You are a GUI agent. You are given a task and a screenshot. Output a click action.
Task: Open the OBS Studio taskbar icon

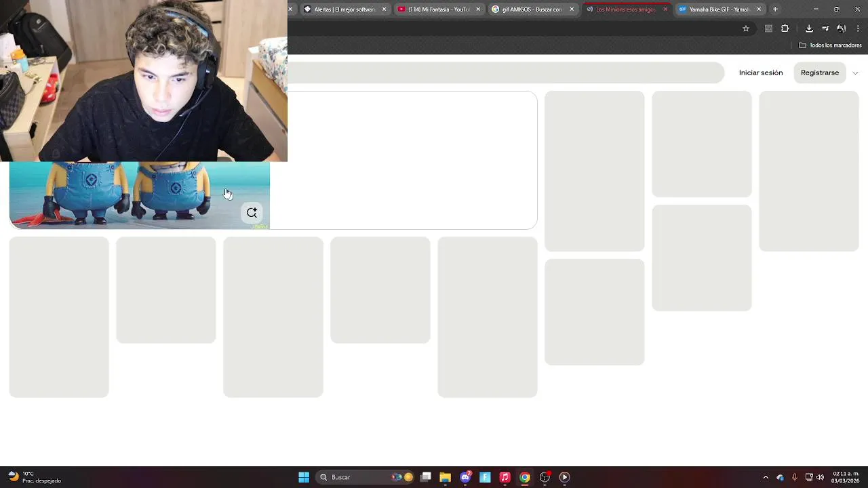tap(545, 477)
